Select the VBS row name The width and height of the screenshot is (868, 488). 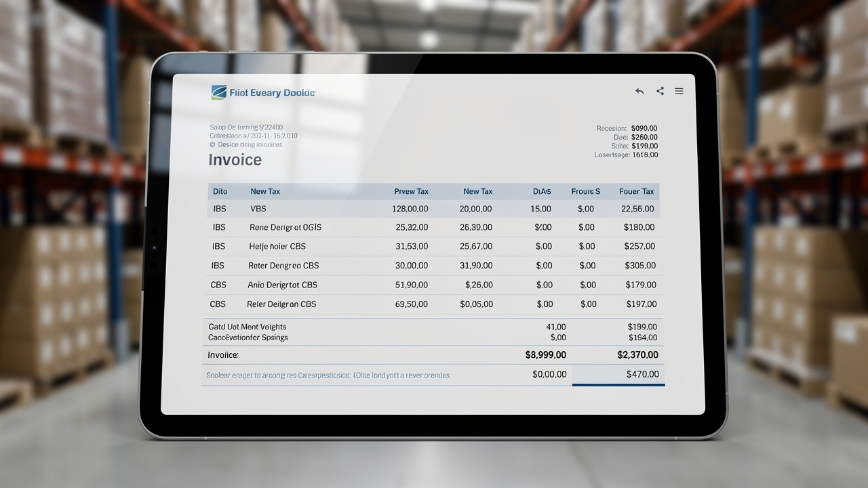pyautogui.click(x=258, y=209)
